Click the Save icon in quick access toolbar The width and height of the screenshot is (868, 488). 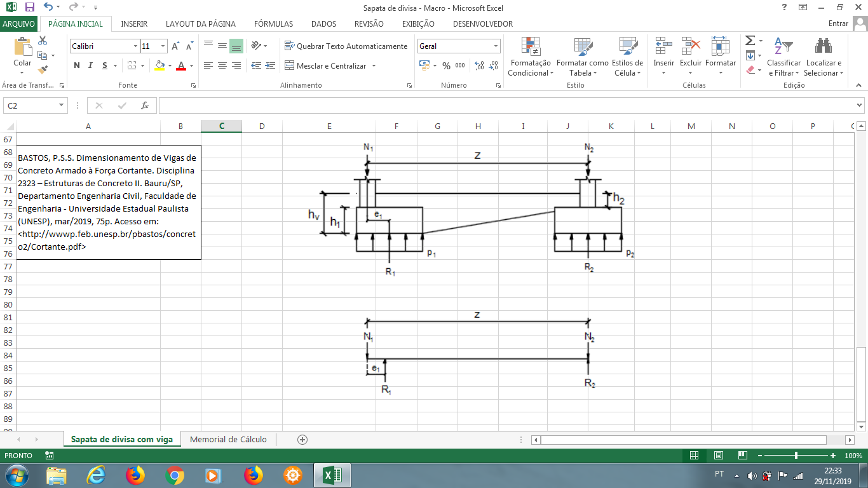(x=30, y=8)
